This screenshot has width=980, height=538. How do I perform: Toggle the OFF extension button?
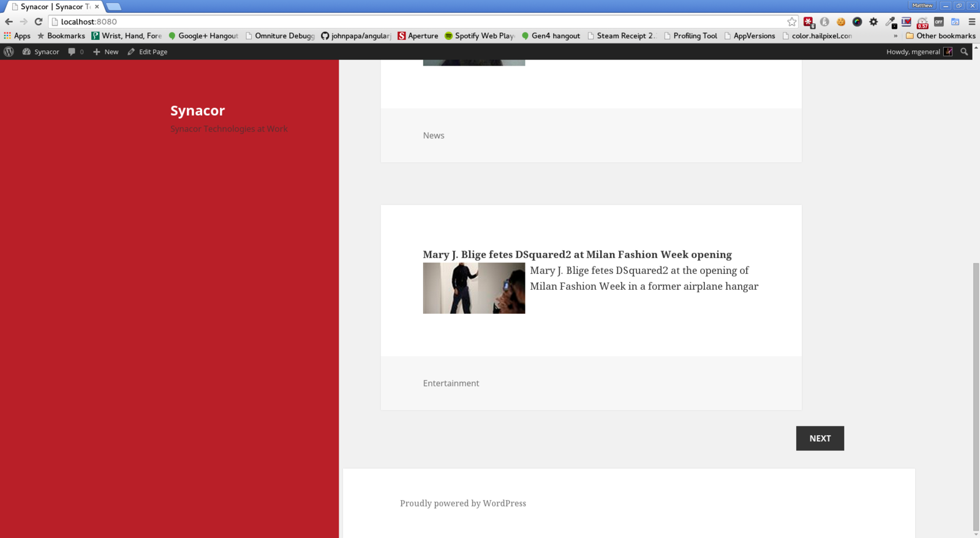(x=939, y=21)
